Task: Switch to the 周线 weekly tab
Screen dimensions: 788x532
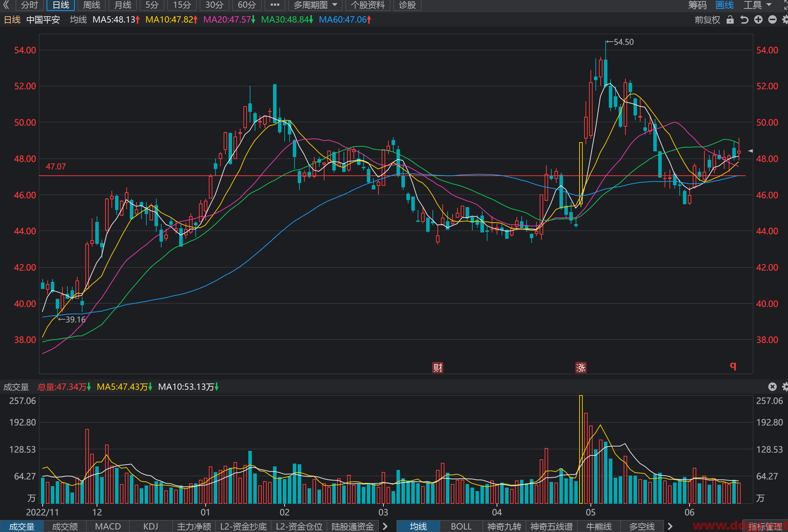Action: pos(92,5)
